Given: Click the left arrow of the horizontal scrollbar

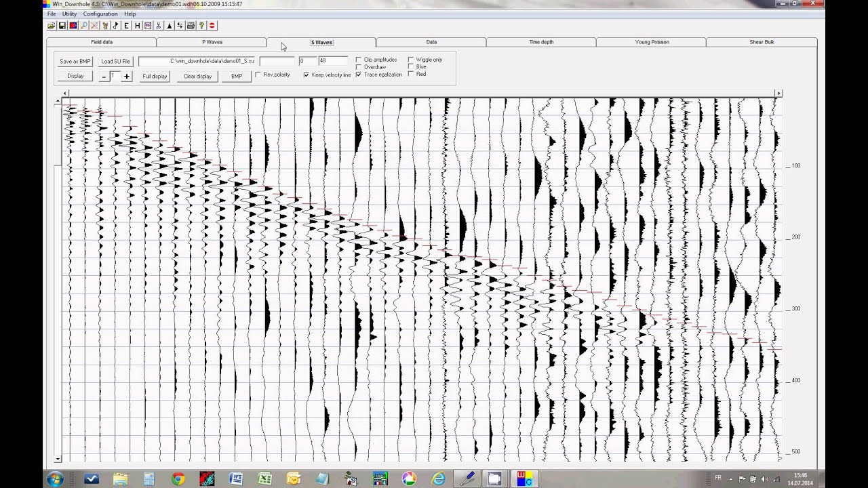Looking at the screenshot, I should click(x=65, y=93).
